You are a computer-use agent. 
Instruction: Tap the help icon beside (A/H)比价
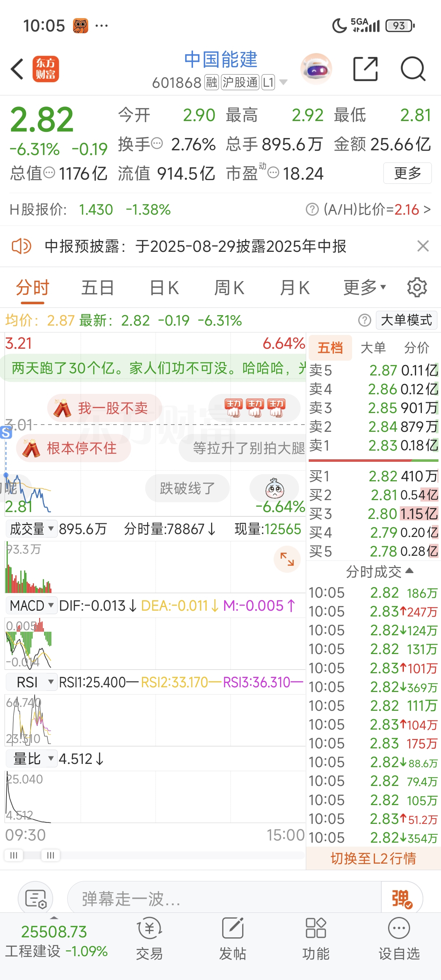[312, 209]
